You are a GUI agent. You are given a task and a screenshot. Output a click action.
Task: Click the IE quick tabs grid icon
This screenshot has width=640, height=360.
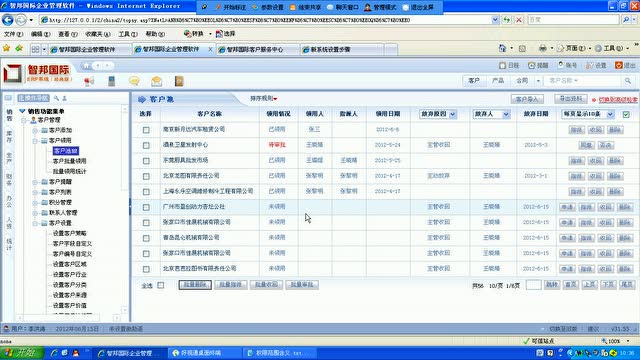click(36, 49)
